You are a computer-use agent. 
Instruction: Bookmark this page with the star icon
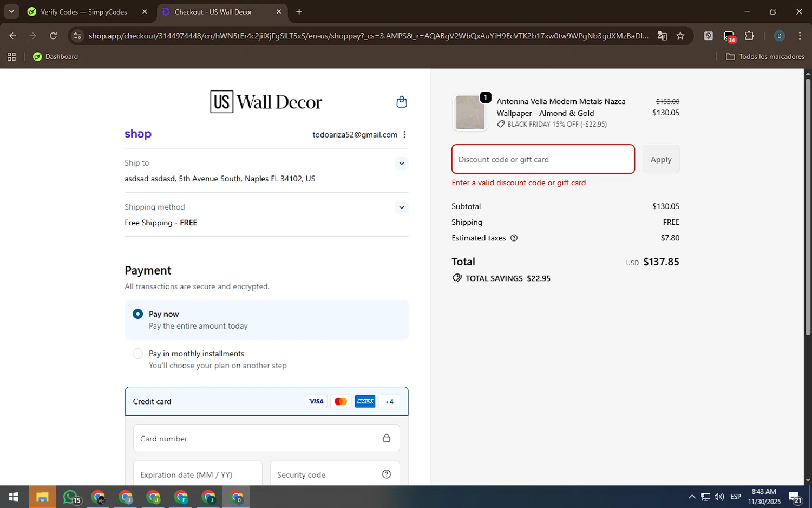pos(680,36)
